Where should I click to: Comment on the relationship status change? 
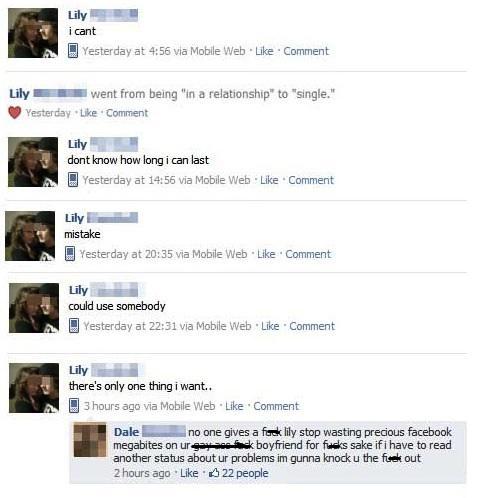click(127, 113)
